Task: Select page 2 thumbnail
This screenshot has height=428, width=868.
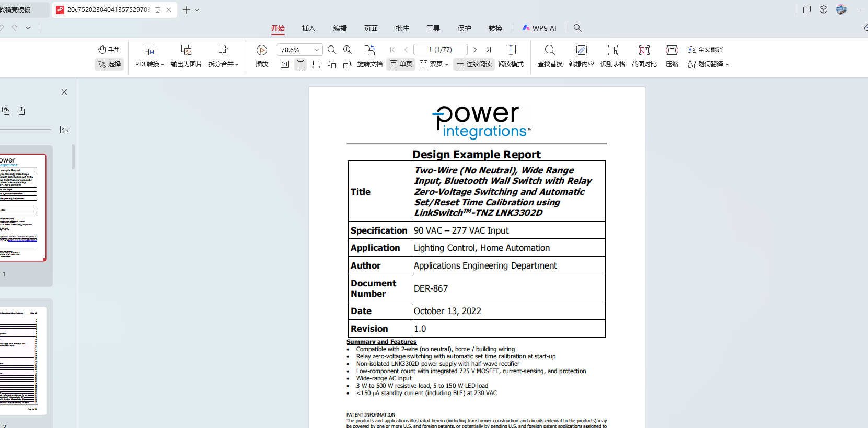Action: point(23,361)
